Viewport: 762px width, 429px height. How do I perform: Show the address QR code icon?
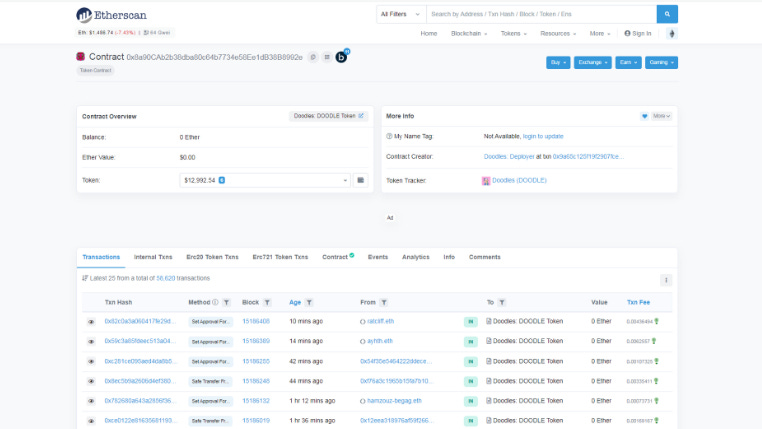click(327, 57)
